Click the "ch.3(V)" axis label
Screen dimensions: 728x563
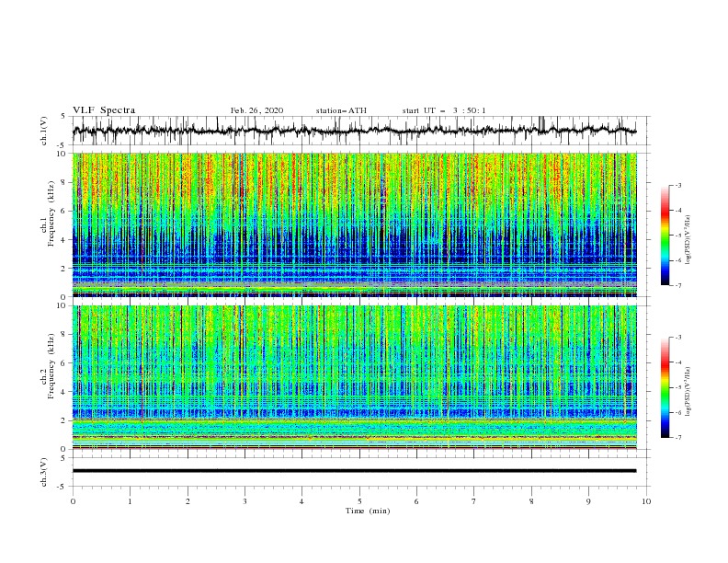point(44,472)
